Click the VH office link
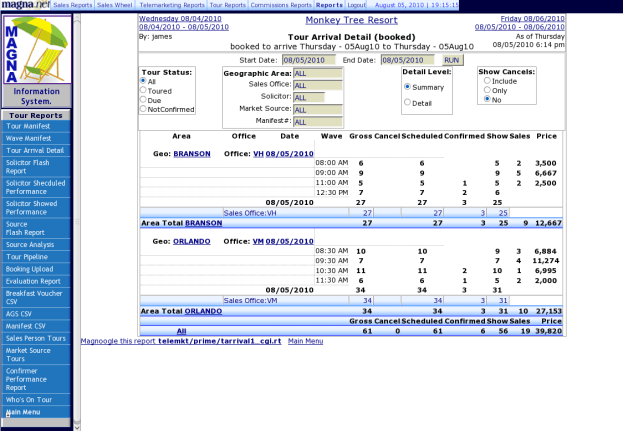 click(x=258, y=154)
